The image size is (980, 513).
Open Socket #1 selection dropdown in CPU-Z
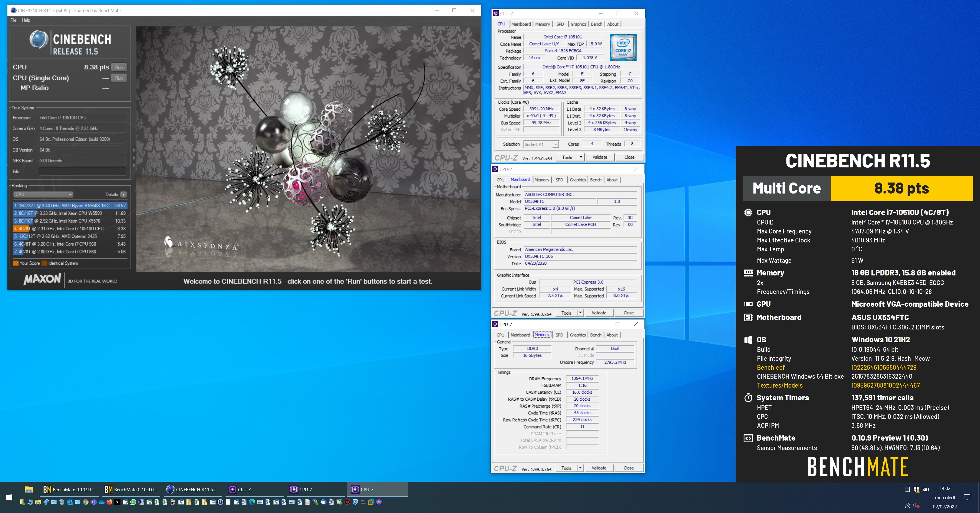[x=541, y=144]
